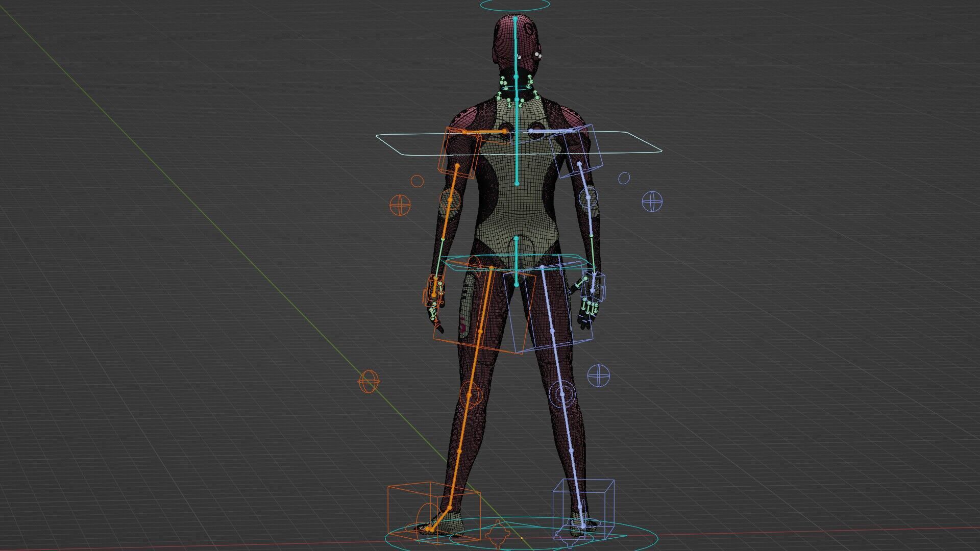The height and width of the screenshot is (551, 980).
Task: Select the orange elbow pole sphere control
Action: point(400,205)
